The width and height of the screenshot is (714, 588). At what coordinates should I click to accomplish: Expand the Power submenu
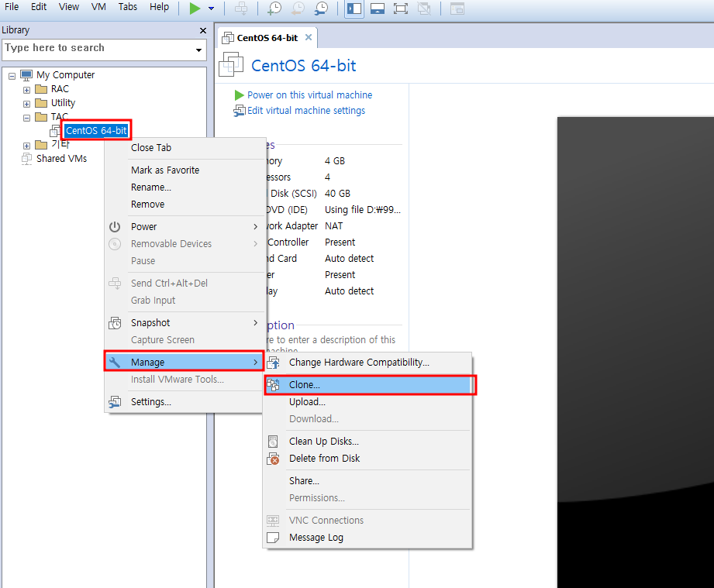pos(185,227)
